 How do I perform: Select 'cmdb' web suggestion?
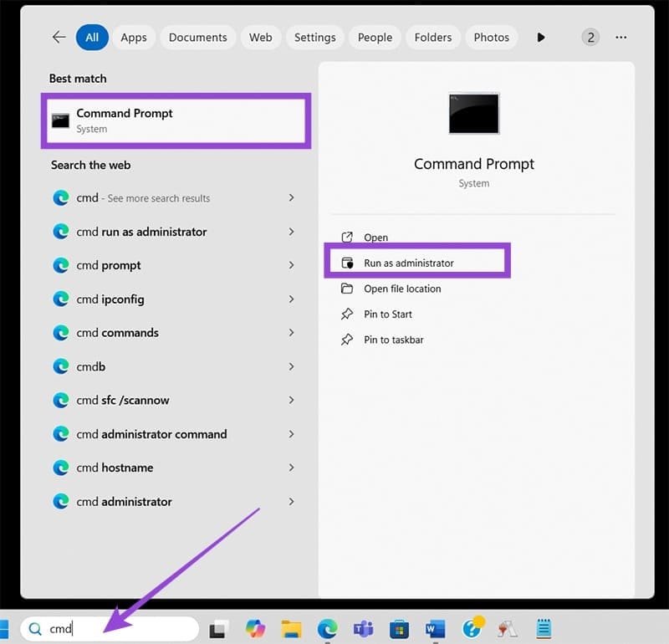[x=90, y=366]
